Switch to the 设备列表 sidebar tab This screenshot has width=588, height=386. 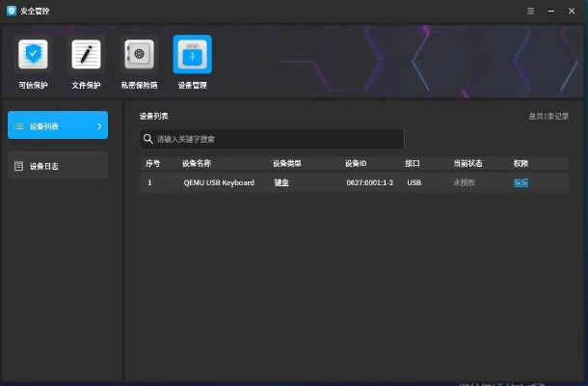(x=57, y=125)
